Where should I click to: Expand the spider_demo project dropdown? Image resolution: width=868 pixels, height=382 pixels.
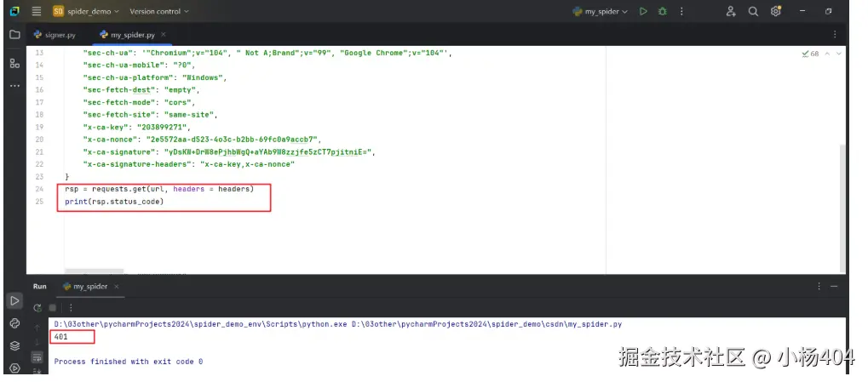tap(85, 11)
